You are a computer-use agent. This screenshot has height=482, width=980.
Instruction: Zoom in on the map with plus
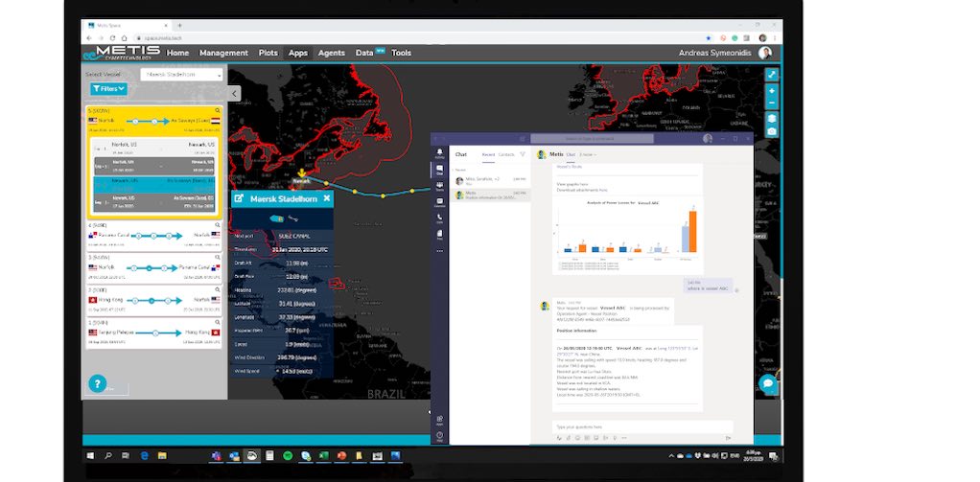[772, 91]
